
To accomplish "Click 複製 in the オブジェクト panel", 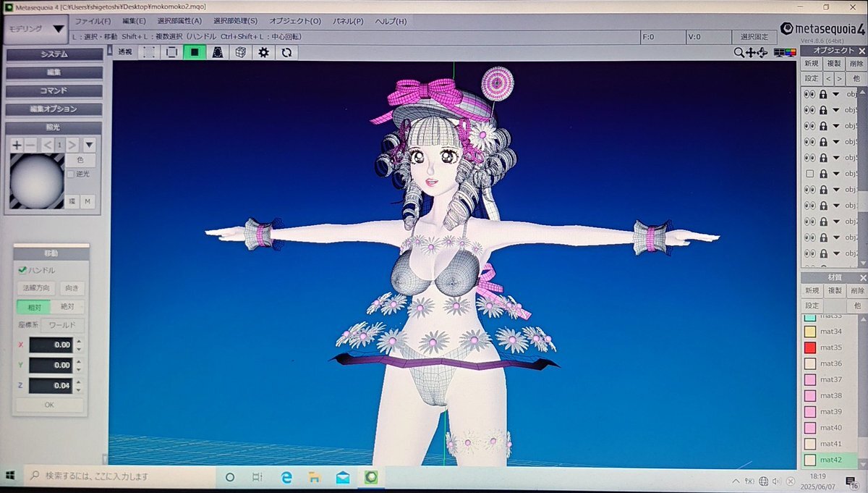I will [x=834, y=64].
